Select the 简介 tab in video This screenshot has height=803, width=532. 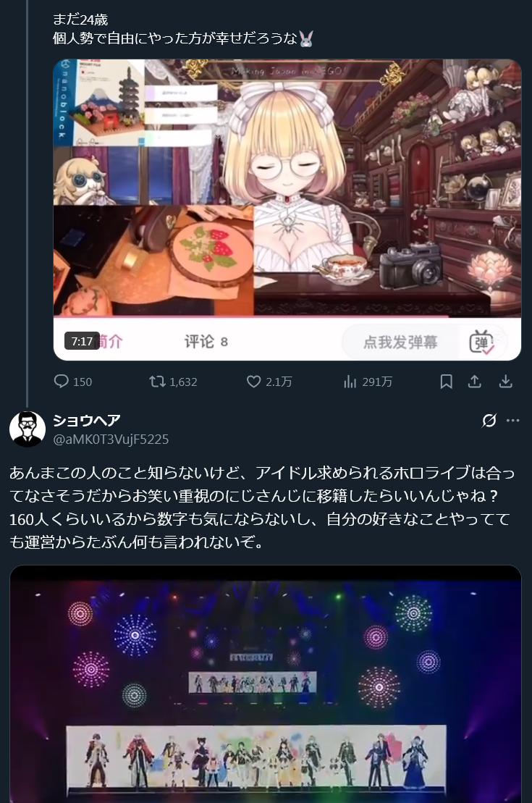pyautogui.click(x=109, y=342)
